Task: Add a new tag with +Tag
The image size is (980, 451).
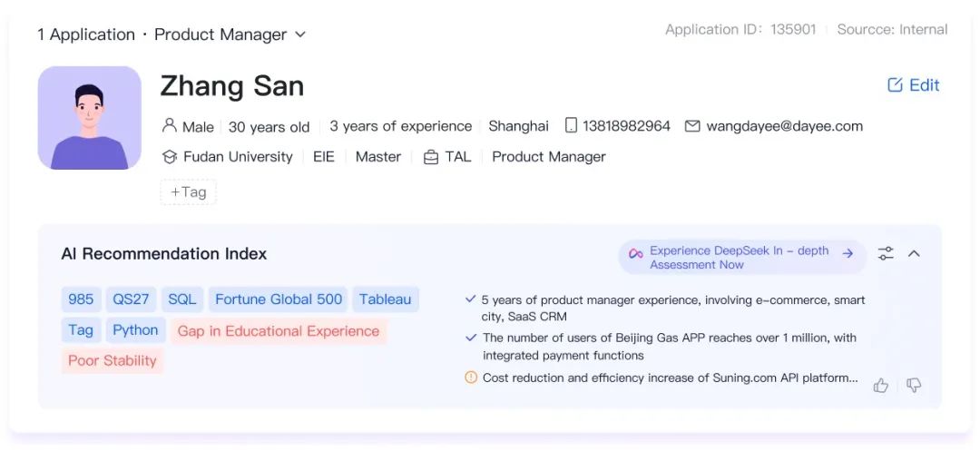Action: click(x=189, y=192)
